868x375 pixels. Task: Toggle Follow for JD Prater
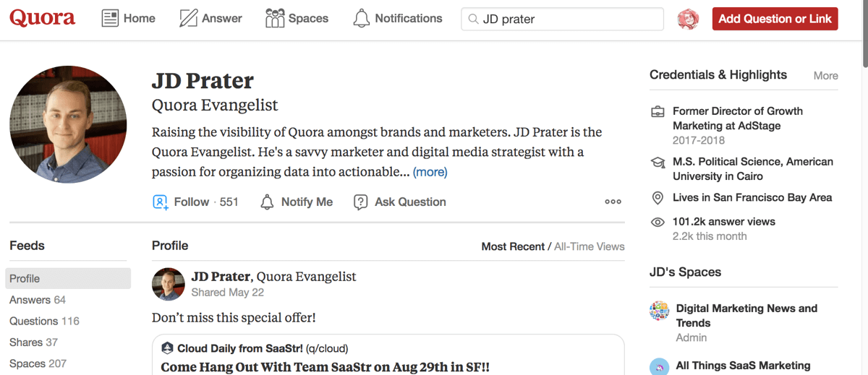(183, 202)
